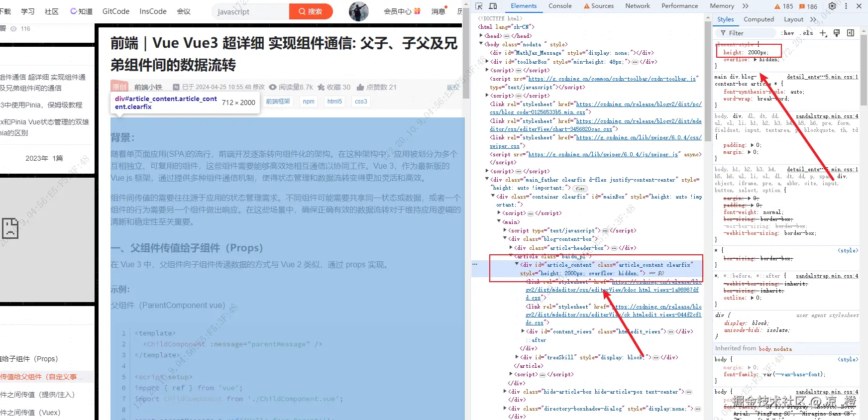Open the 社区 nav link
Screen dimensions: 868x420
[52, 11]
